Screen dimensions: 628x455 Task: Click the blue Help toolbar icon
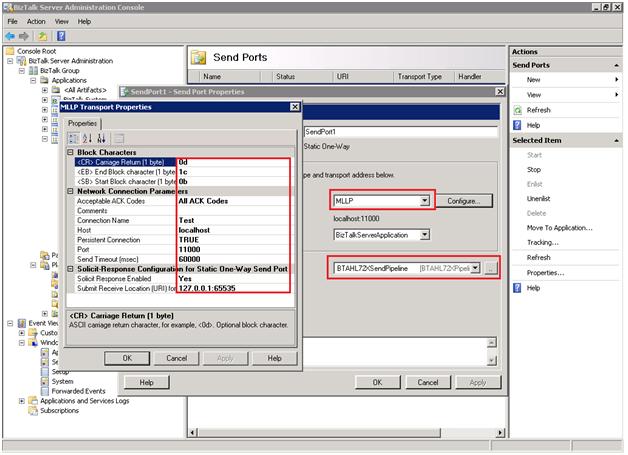pyautogui.click(x=61, y=36)
